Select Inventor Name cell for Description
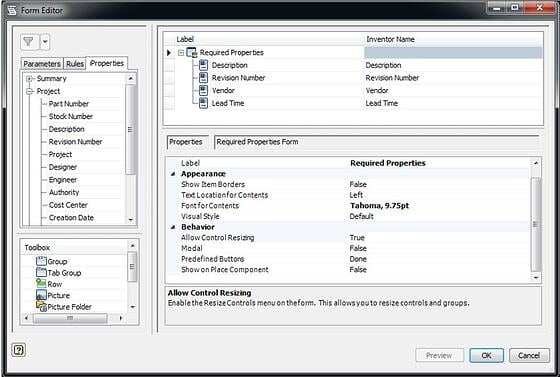 tap(453, 65)
